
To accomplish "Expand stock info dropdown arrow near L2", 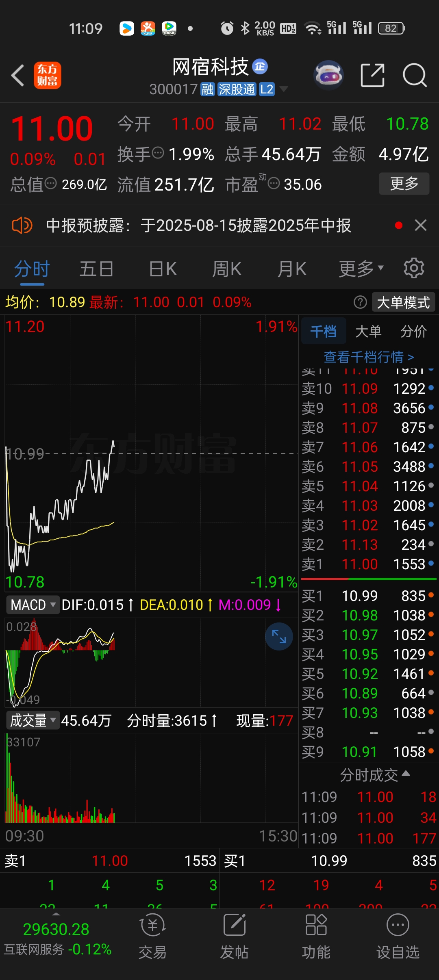I will click(283, 89).
